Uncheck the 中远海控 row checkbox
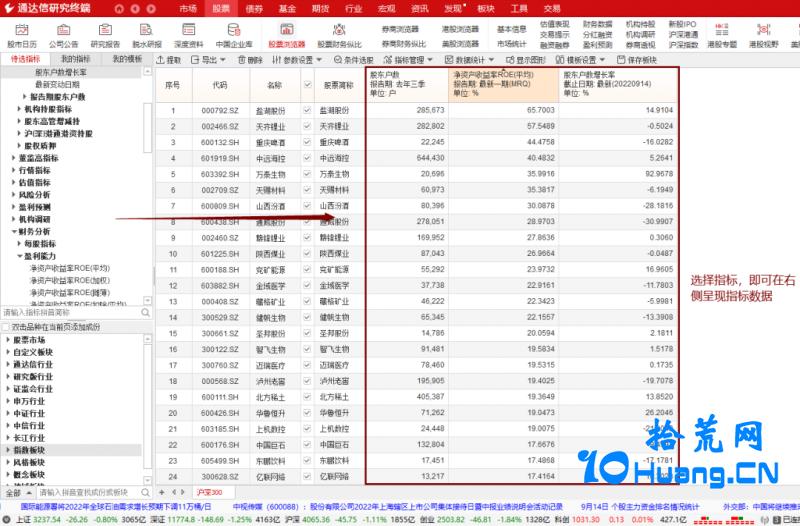Image resolution: width=800 pixels, height=526 pixels. [x=307, y=158]
